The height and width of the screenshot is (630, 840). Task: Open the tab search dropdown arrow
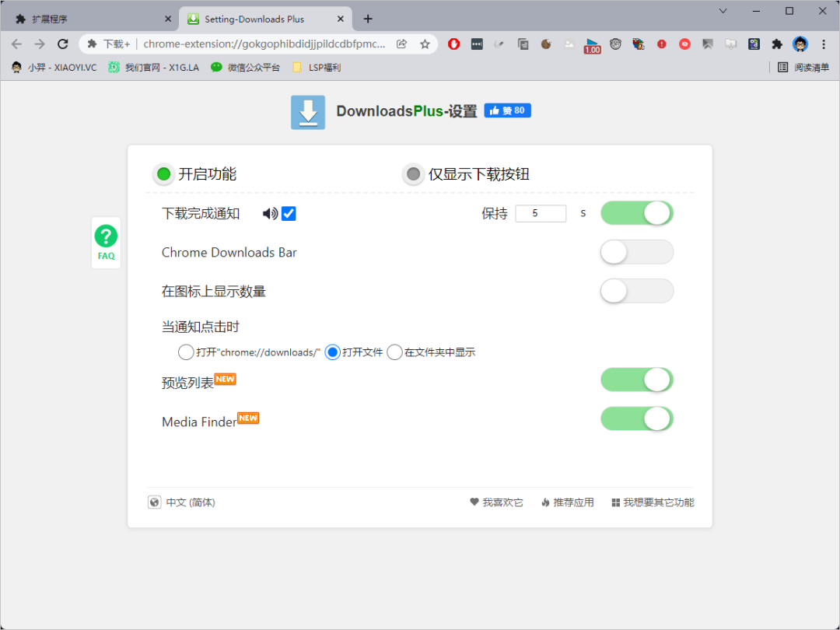pyautogui.click(x=723, y=11)
